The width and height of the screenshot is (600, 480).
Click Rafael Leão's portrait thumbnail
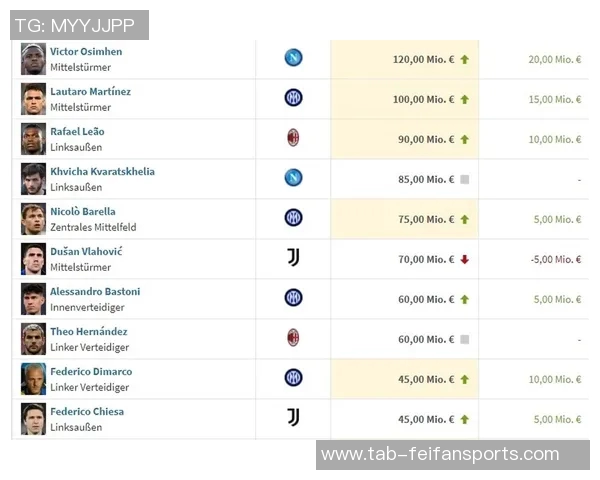[x=33, y=139]
